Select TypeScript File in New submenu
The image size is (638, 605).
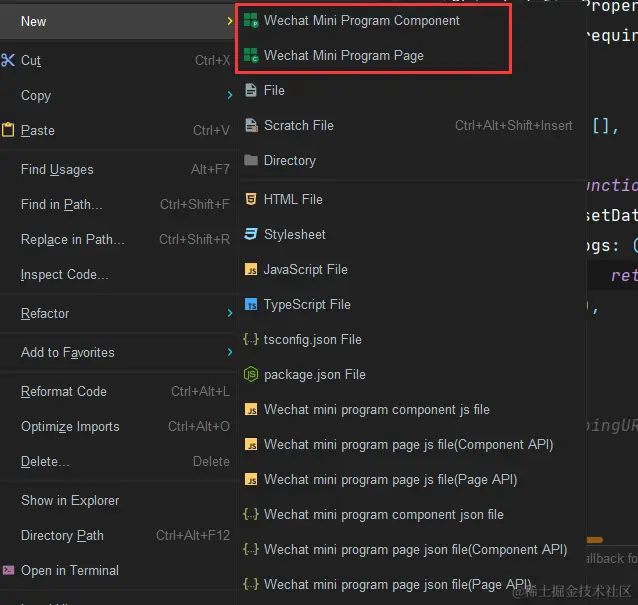pyautogui.click(x=412, y=304)
